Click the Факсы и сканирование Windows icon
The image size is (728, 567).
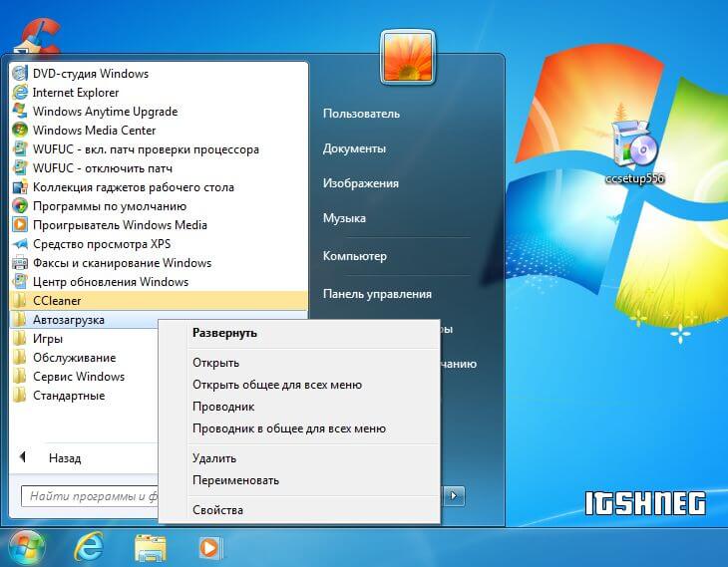[x=20, y=263]
